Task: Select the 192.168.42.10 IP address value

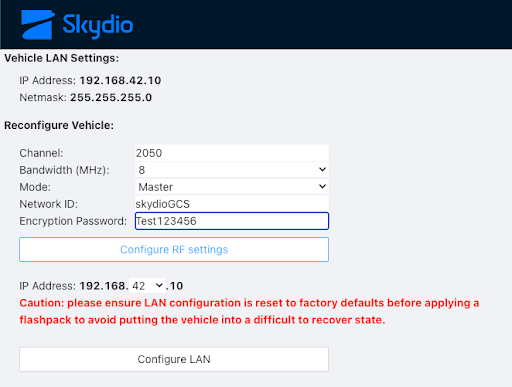Action: [x=120, y=81]
